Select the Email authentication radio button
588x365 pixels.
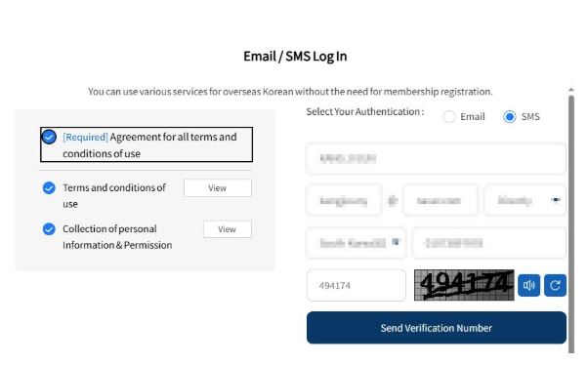449,116
